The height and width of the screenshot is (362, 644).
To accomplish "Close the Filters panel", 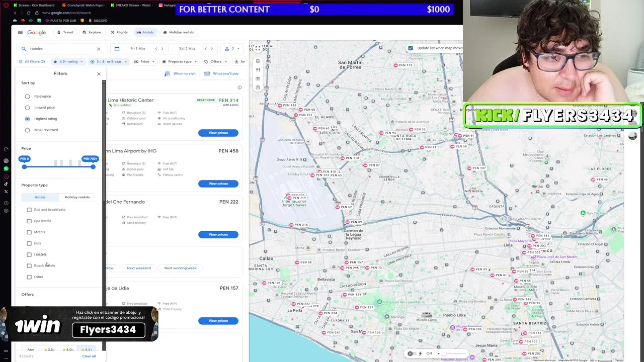I will (99, 74).
